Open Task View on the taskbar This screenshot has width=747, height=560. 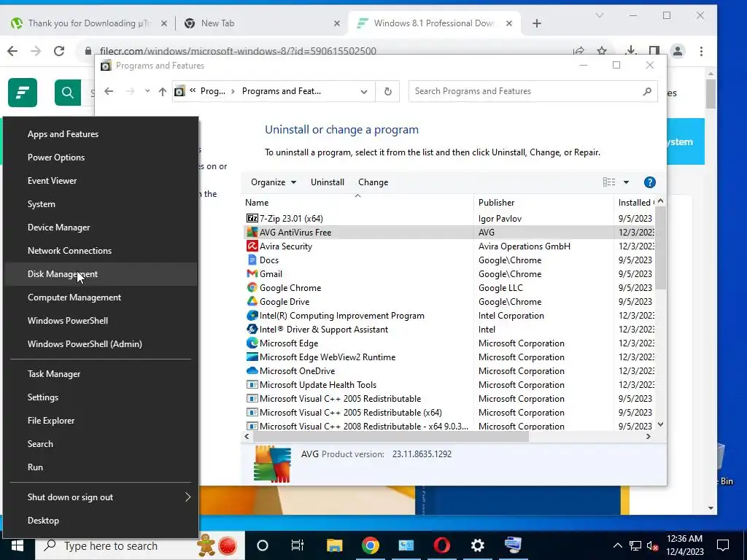[298, 545]
